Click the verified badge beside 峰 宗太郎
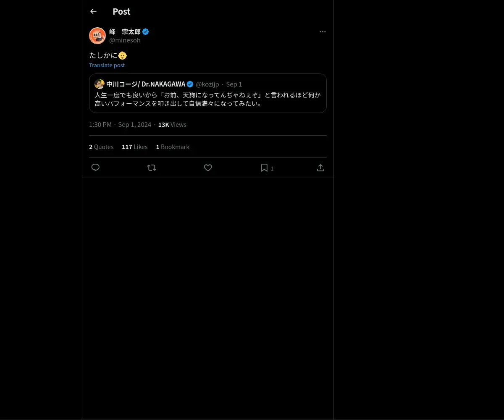 145,31
